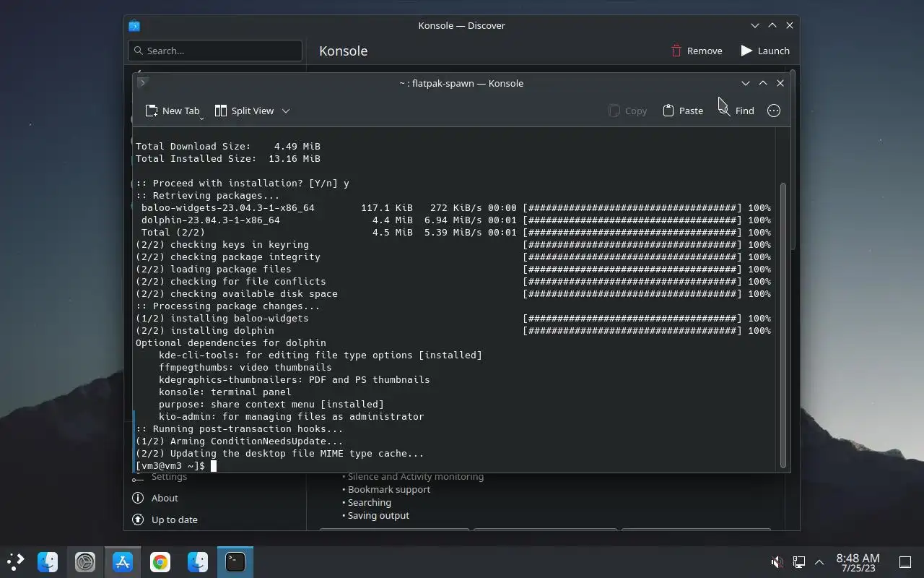Open the clock showing 8:48 AM
This screenshot has width=924, height=578.
(858, 562)
